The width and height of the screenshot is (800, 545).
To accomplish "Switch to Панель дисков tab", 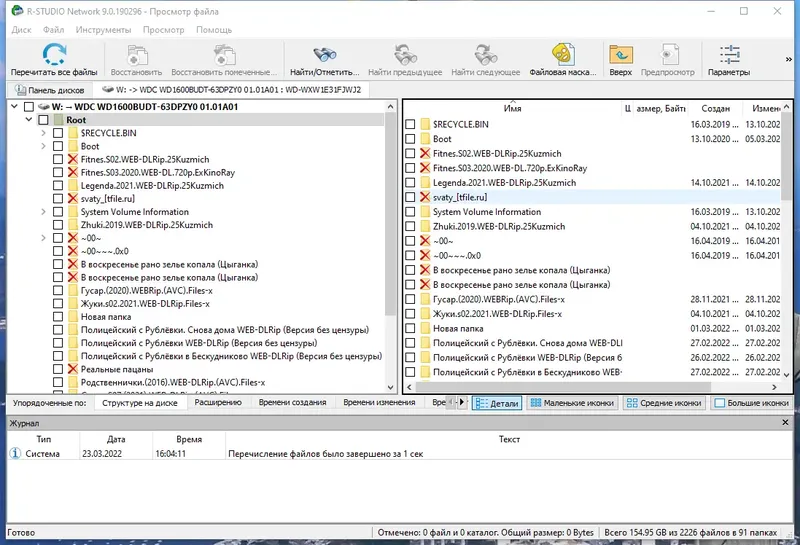I will [x=49, y=90].
